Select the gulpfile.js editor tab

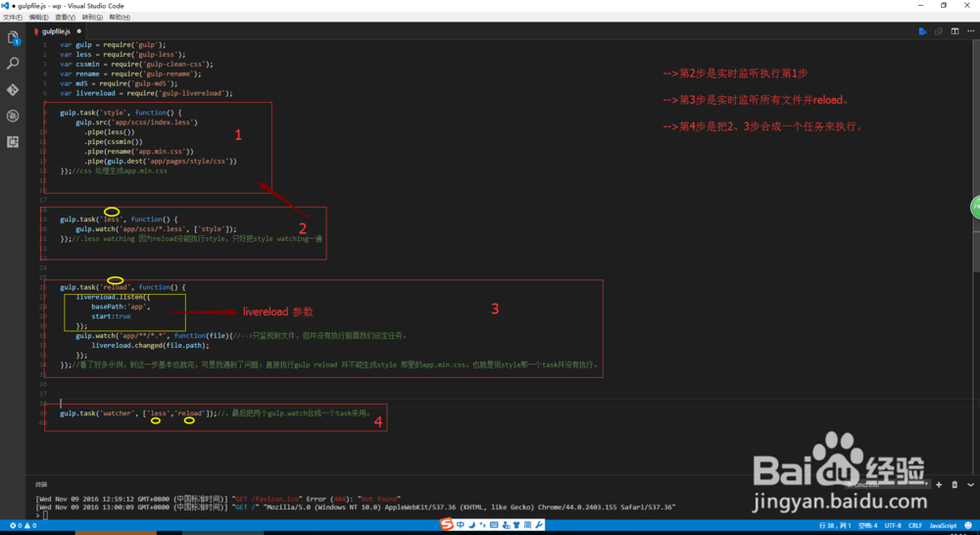pos(56,31)
